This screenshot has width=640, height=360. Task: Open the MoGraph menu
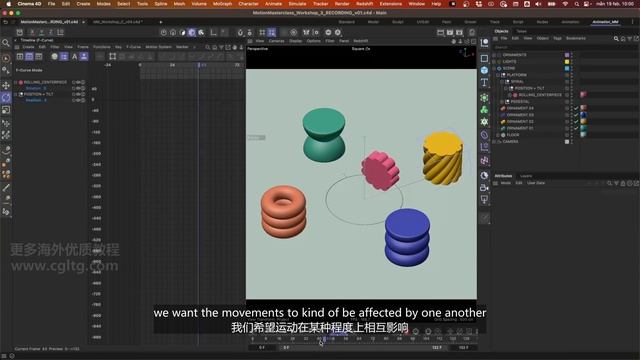222,4
